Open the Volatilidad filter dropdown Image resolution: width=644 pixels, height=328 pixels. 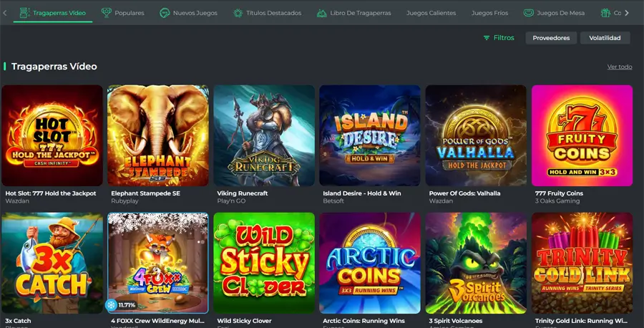[x=605, y=38]
